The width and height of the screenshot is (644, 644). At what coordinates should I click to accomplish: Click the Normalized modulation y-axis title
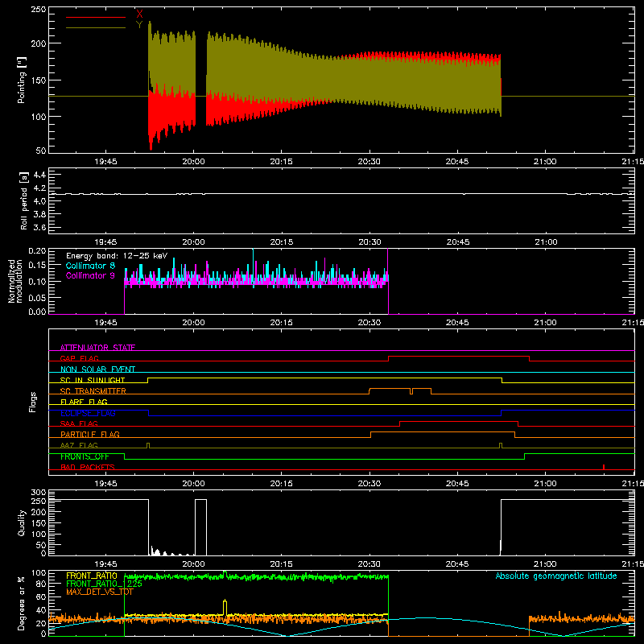(15, 281)
